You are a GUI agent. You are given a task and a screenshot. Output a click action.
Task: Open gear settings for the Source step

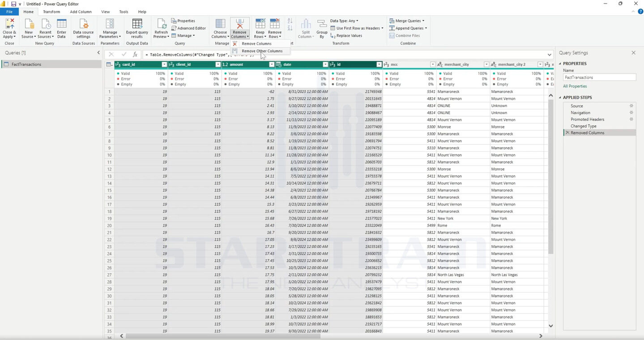(x=631, y=106)
